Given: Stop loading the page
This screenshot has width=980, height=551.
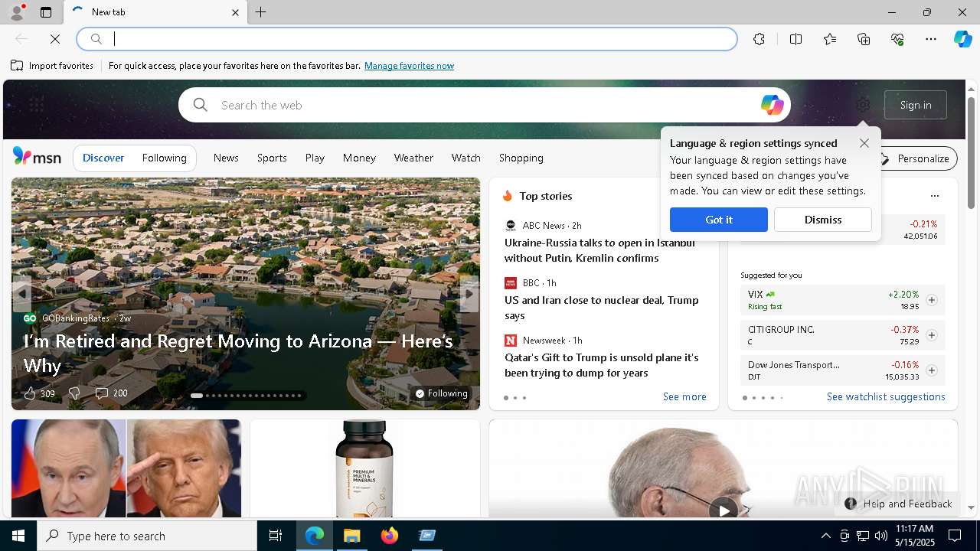Looking at the screenshot, I should (55, 39).
